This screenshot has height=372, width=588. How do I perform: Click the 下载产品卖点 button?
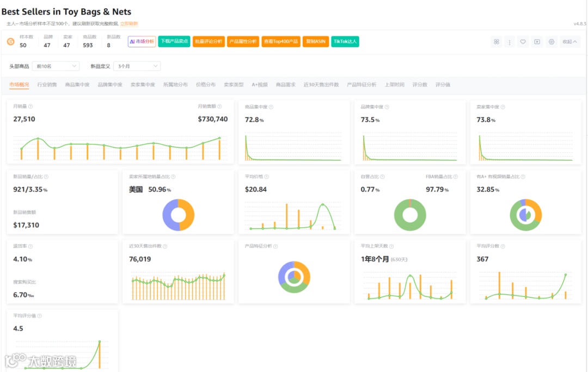point(174,41)
